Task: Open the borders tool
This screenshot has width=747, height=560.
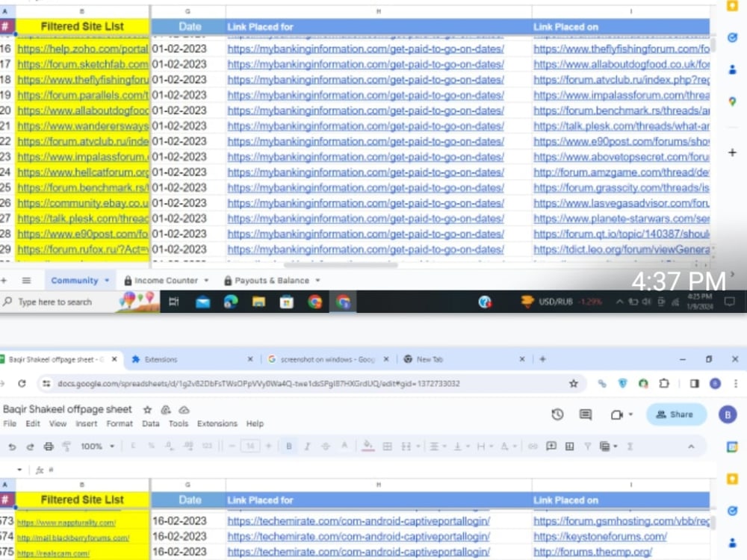Action: [387, 447]
